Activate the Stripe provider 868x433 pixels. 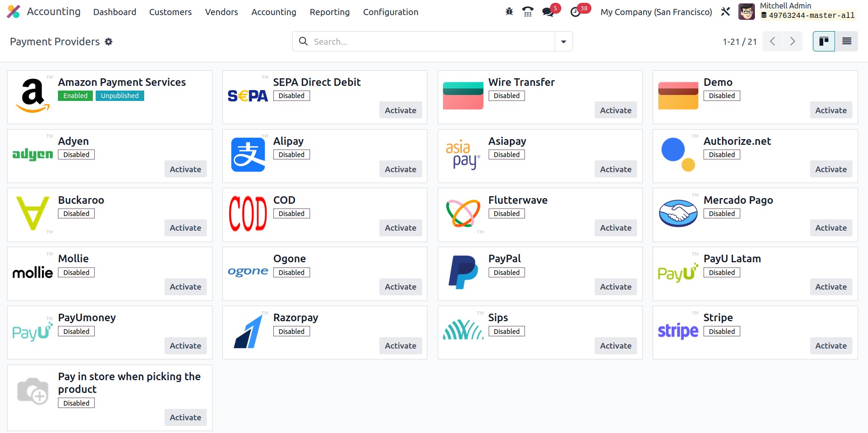[831, 345]
